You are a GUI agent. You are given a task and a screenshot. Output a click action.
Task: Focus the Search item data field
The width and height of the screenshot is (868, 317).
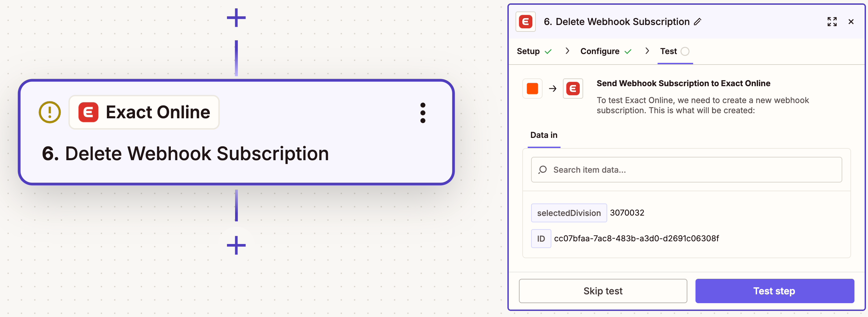[x=686, y=170]
